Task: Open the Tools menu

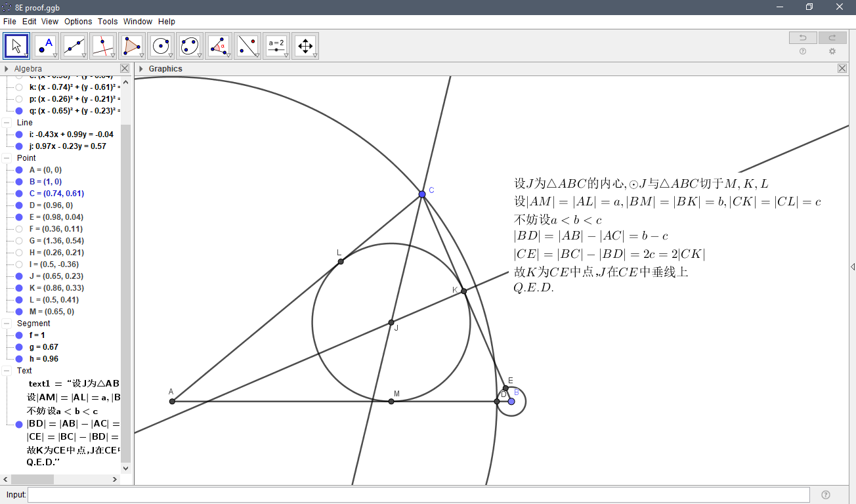Action: 107,21
